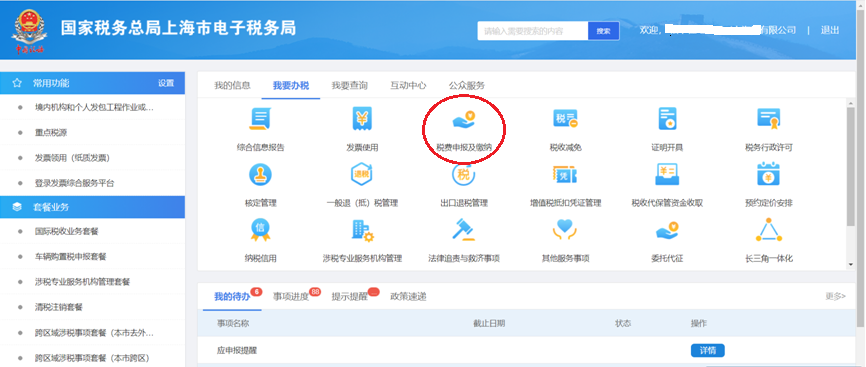Open the 互动中心 tab
The image size is (866, 367).
pyautogui.click(x=408, y=86)
